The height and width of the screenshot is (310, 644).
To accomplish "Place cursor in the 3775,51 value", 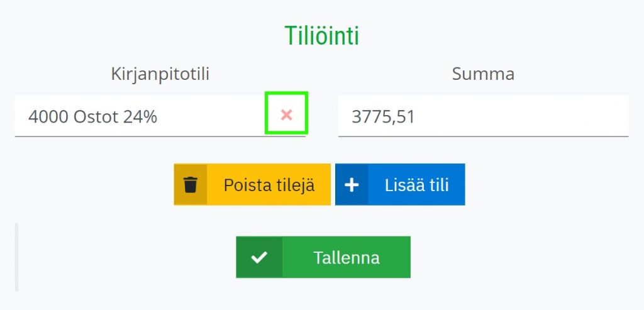I will (383, 117).
